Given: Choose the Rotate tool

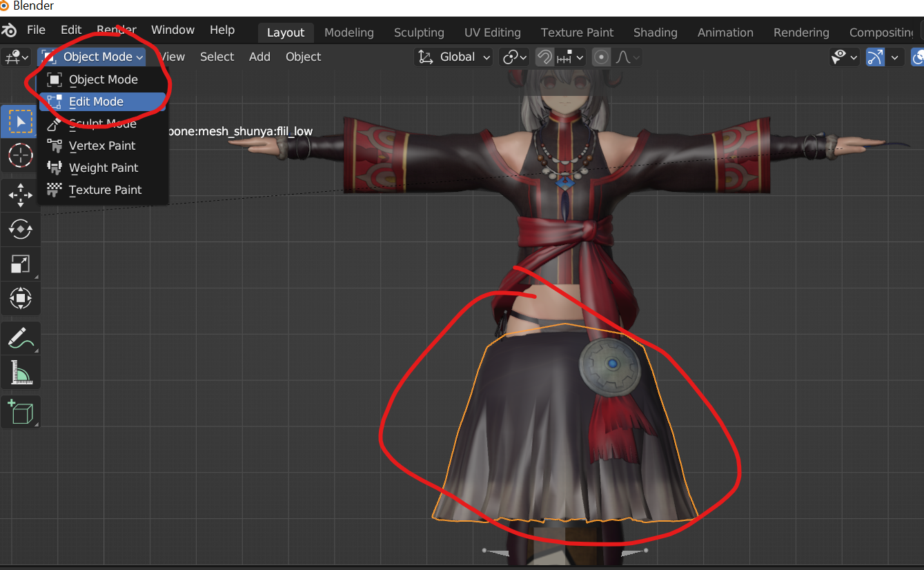Looking at the screenshot, I should point(21,229).
